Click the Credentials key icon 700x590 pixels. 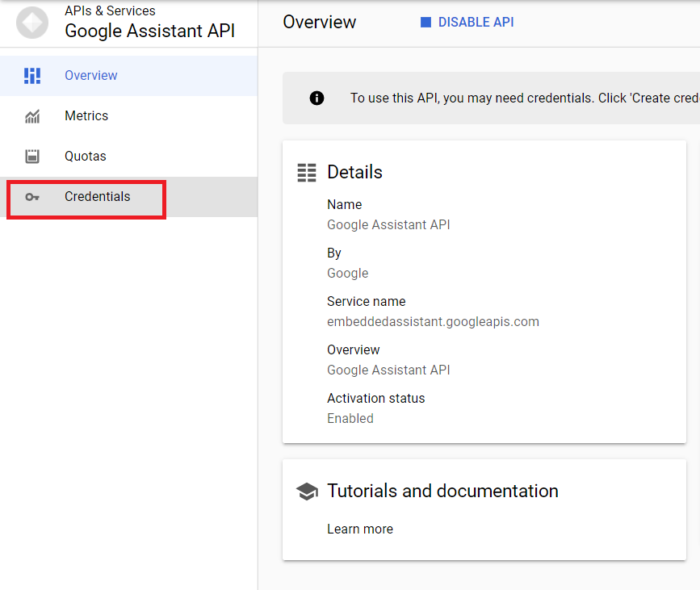[x=32, y=197]
